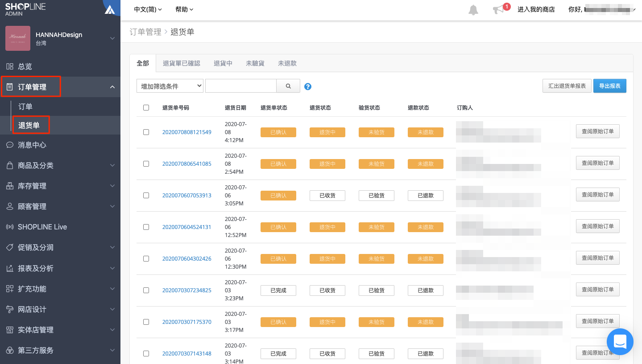
Task: Click the blue 导出报表 button
Action: (610, 86)
